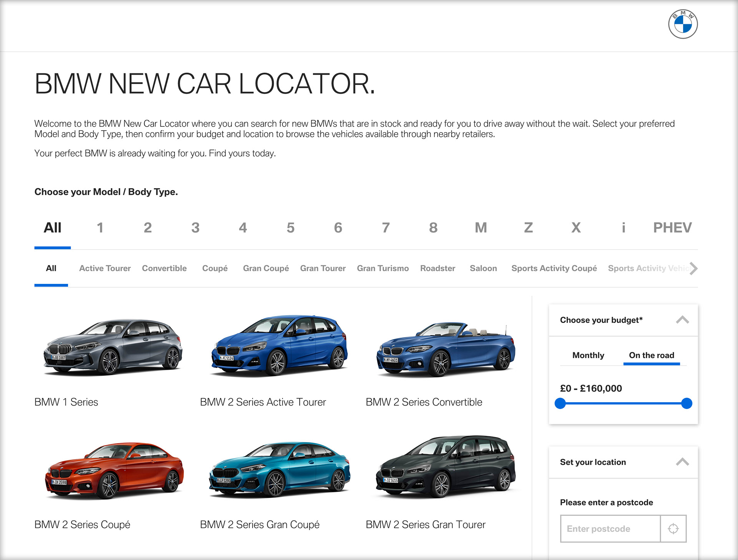Open the BMW 2 Series Active Tourer link
This screenshot has width=738, height=560.
pos(263,402)
